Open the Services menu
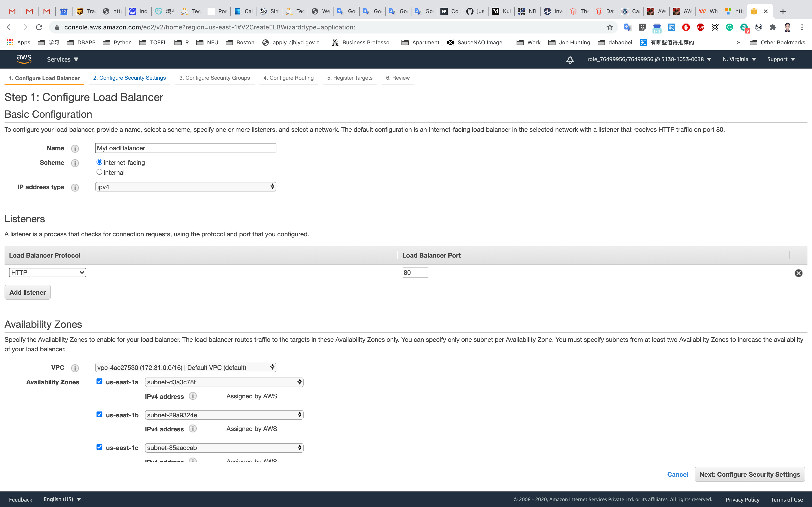This screenshot has height=507, width=812. [x=62, y=59]
